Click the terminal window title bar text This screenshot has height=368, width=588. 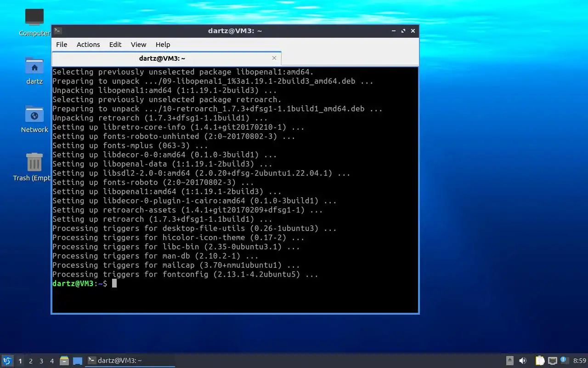[235, 31]
